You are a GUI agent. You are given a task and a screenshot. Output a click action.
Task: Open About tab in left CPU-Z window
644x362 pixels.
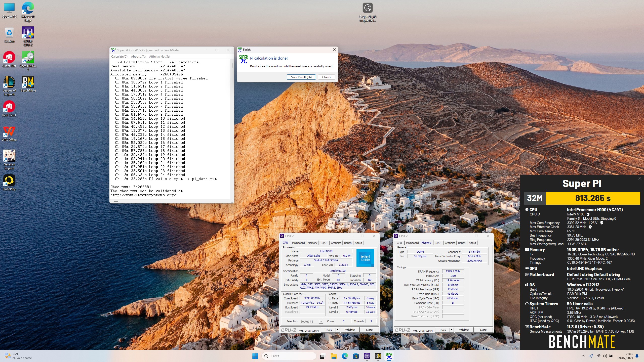[358, 243]
